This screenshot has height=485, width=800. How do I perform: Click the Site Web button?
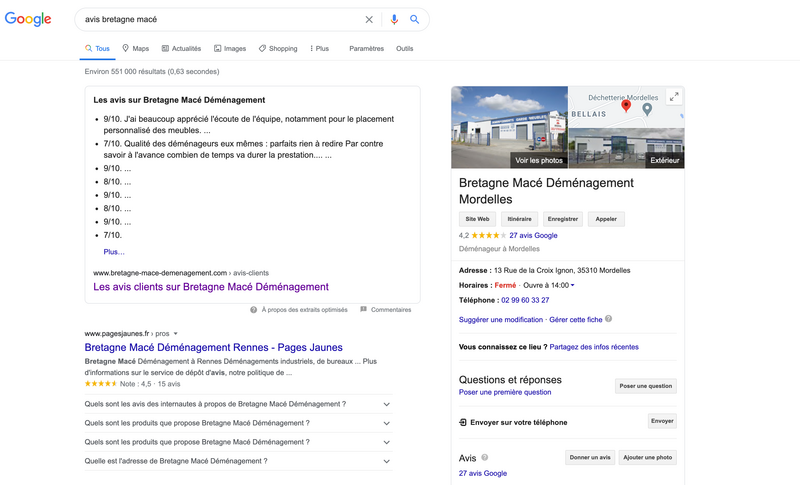click(x=477, y=219)
